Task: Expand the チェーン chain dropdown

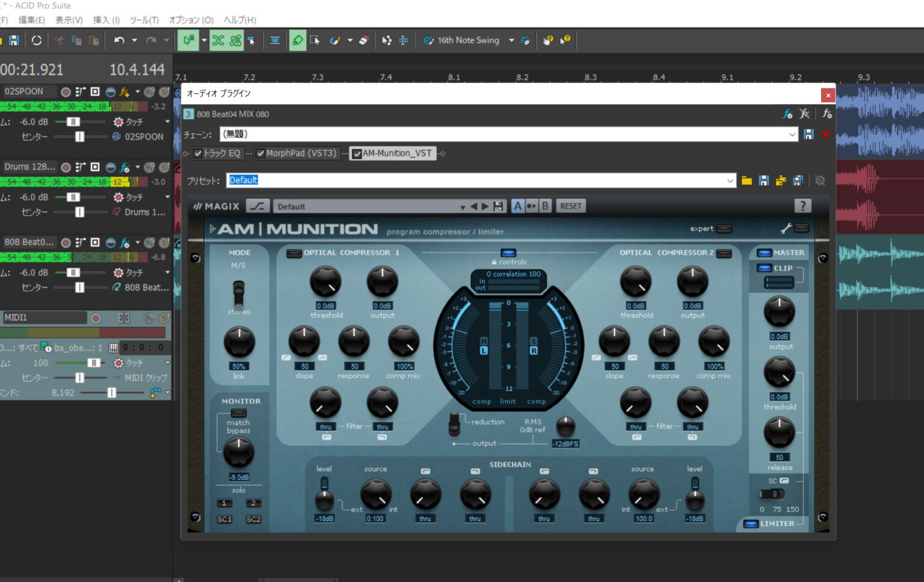Action: [x=792, y=134]
